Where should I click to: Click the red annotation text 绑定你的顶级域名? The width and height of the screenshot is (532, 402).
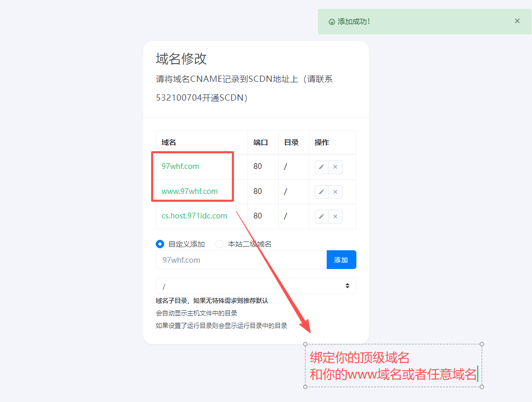[x=360, y=358]
